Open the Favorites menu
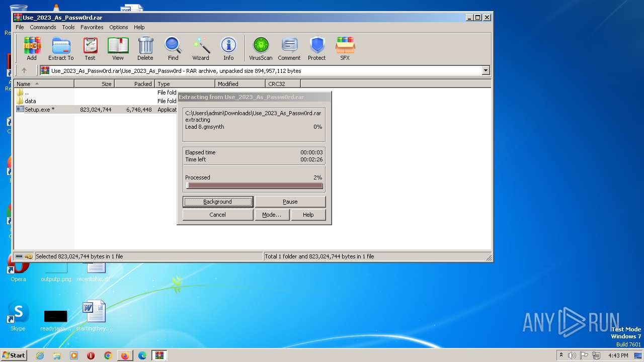The width and height of the screenshot is (644, 362). (x=92, y=27)
